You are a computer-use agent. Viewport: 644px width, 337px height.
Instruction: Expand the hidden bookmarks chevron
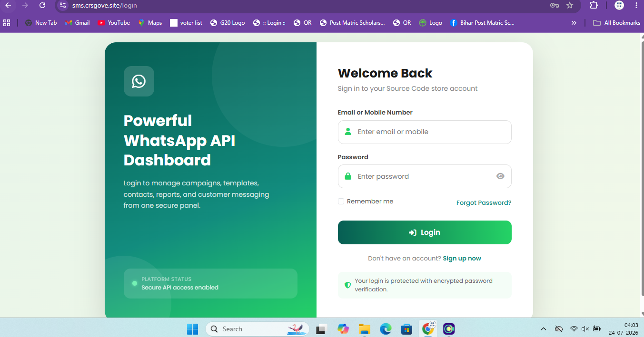tap(574, 23)
